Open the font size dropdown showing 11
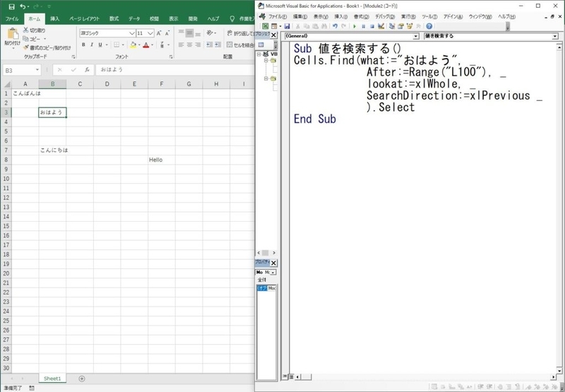This screenshot has height=392, width=565. [x=150, y=33]
